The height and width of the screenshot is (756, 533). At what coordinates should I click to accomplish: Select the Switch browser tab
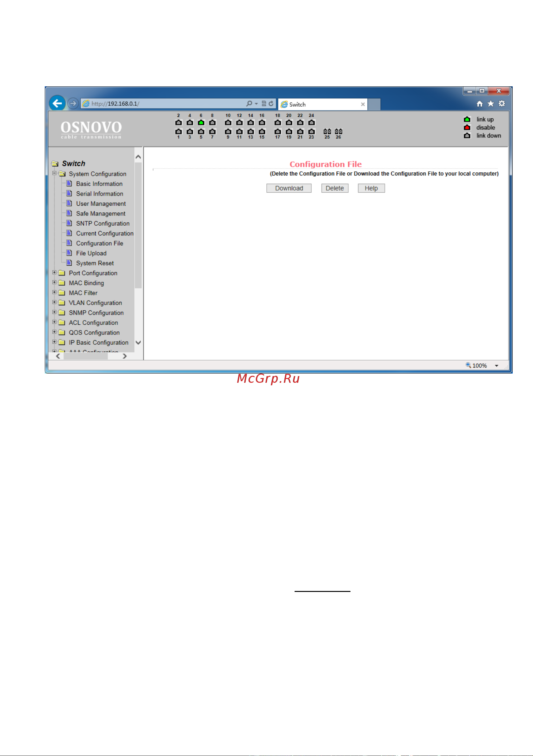tap(323, 104)
